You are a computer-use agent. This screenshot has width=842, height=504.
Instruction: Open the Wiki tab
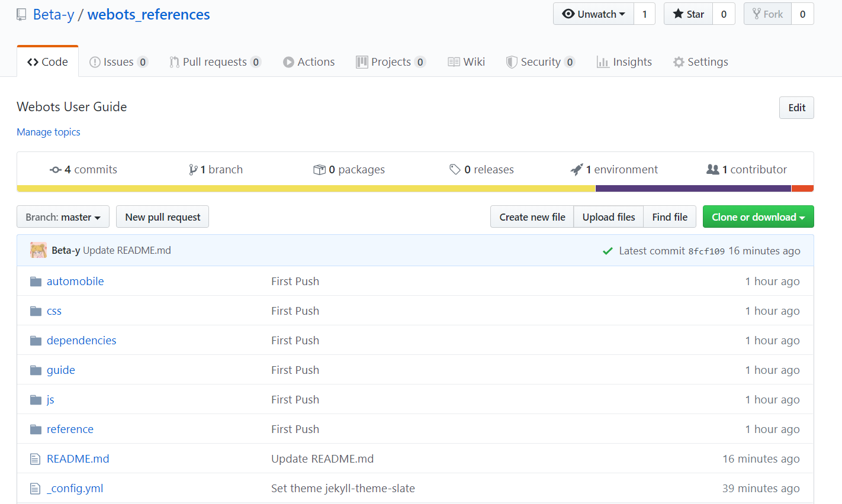pyautogui.click(x=467, y=62)
